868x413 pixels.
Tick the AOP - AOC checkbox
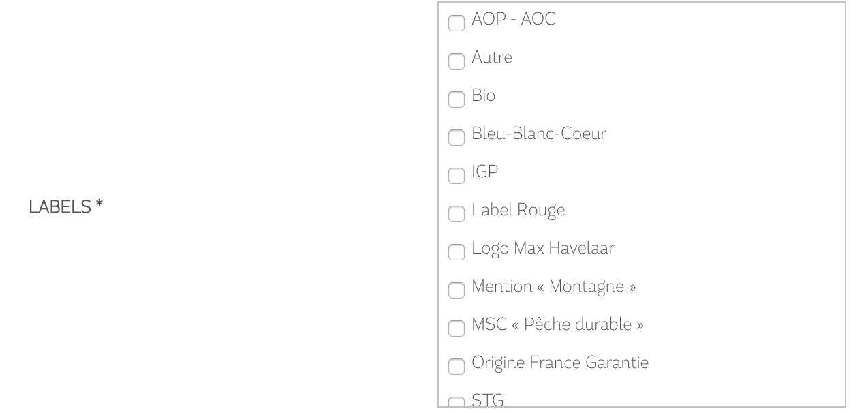456,23
